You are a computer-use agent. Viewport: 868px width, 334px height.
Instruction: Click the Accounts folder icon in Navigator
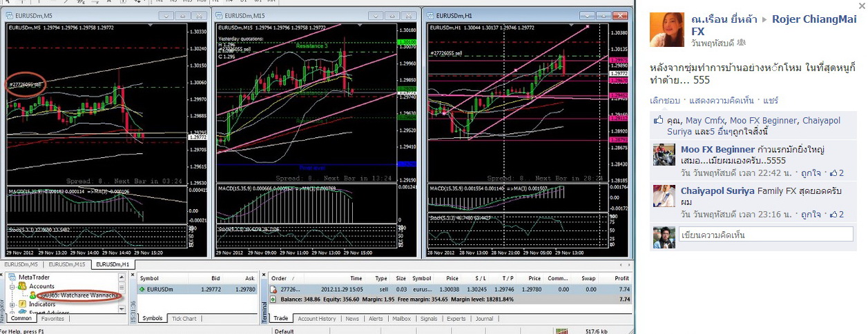point(22,286)
